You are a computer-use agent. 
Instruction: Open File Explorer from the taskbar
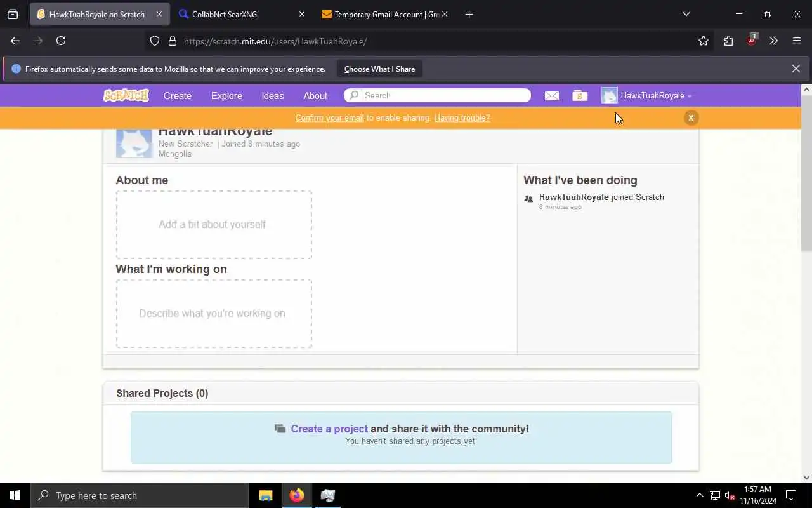point(265,495)
